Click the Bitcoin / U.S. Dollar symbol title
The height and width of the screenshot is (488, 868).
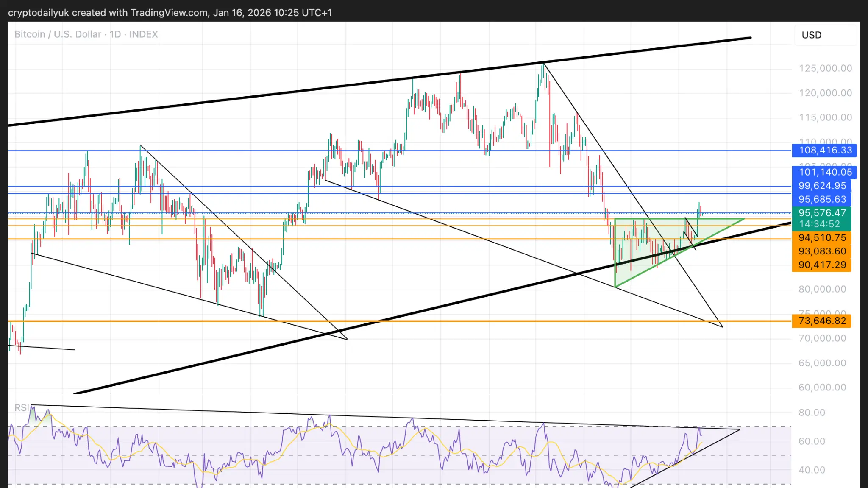tap(58, 34)
